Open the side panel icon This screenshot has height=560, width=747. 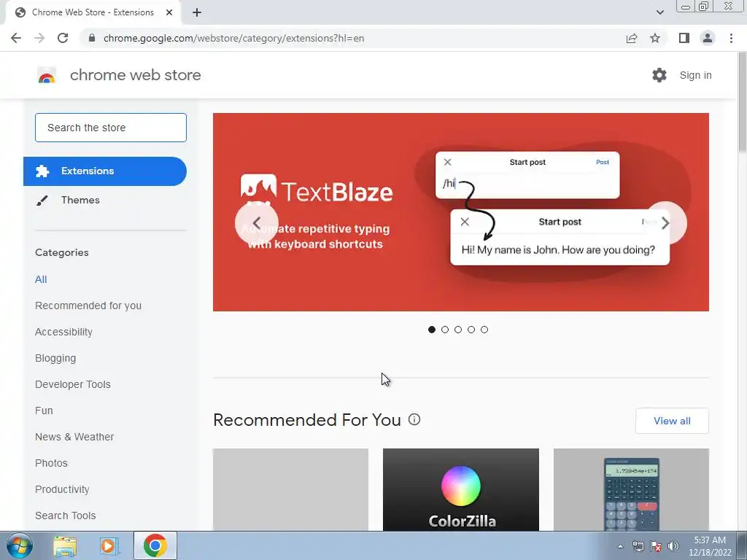click(x=684, y=38)
